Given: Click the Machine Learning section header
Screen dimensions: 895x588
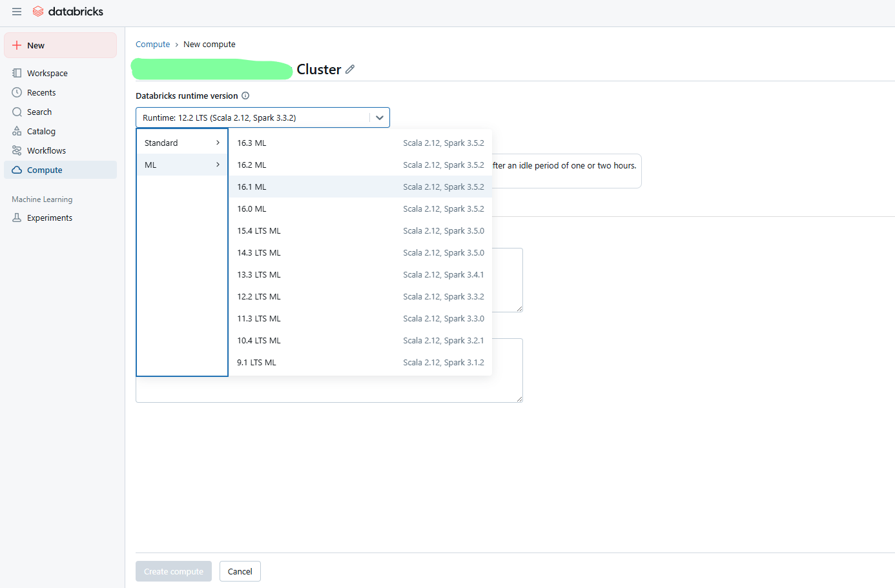Looking at the screenshot, I should (x=42, y=199).
